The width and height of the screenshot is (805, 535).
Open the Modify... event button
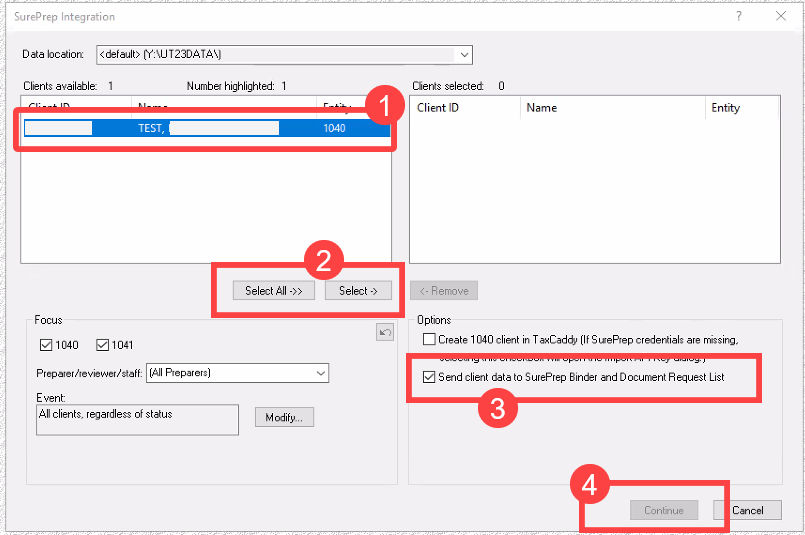(x=284, y=417)
